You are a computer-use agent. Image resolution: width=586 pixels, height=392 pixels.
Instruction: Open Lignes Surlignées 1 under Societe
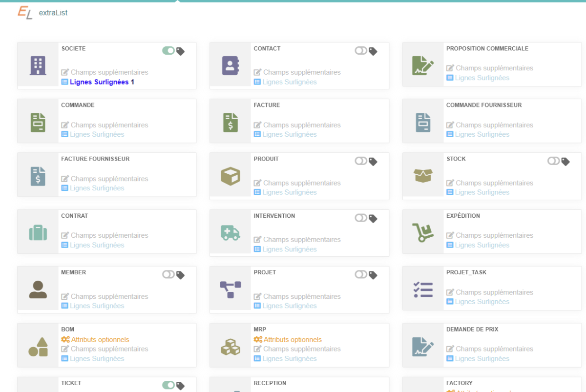(x=102, y=82)
